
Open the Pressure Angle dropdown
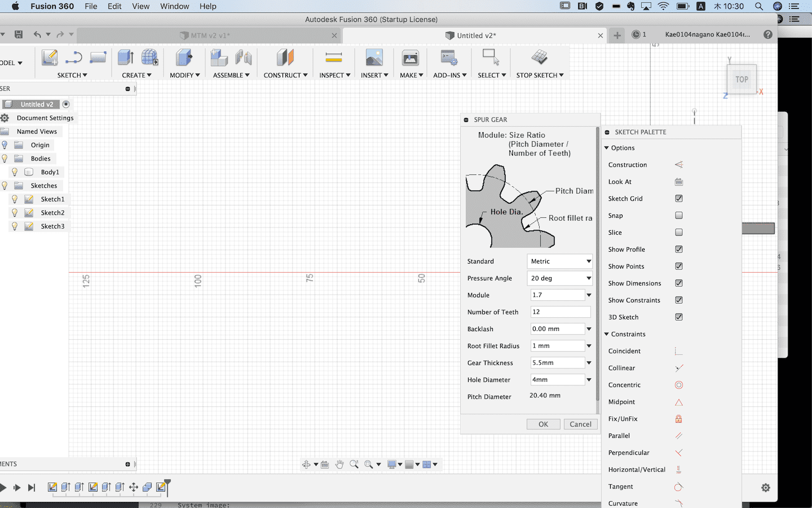[560, 278]
